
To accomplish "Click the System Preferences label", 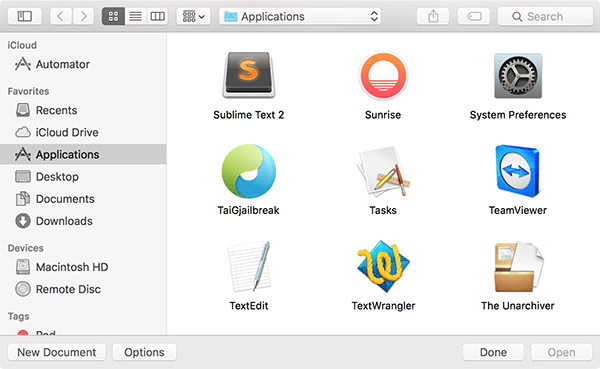I will pos(518,115).
